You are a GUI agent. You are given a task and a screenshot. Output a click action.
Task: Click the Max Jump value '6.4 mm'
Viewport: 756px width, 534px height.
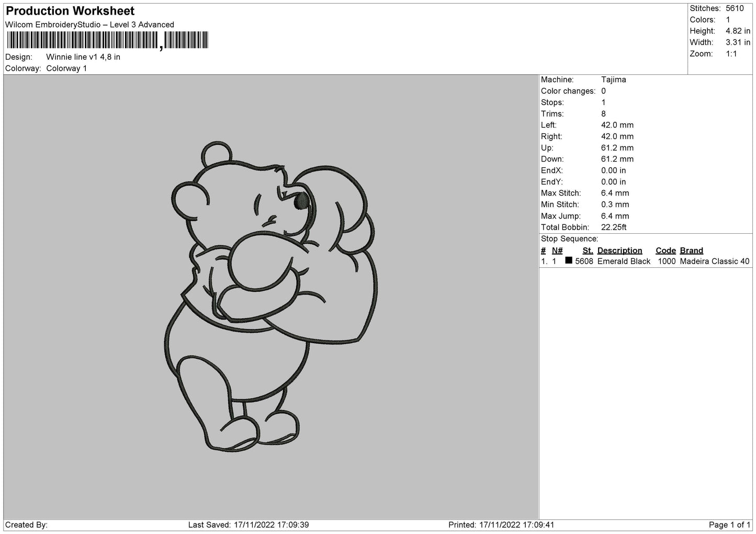pos(615,216)
